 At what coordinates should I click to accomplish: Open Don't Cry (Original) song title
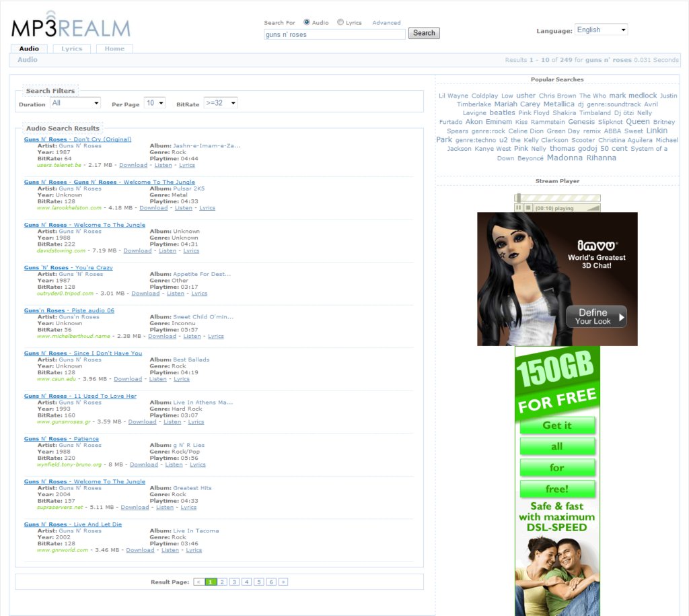(77, 139)
